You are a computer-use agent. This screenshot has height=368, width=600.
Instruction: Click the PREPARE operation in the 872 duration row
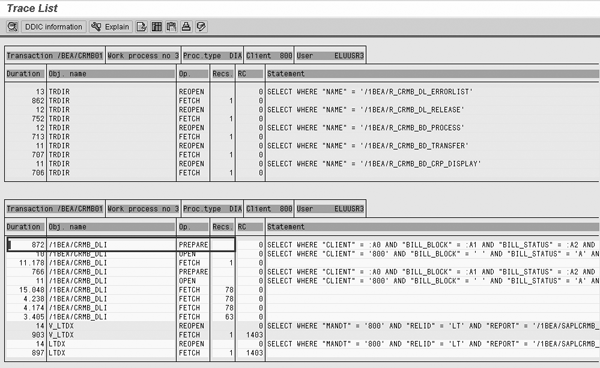point(193,245)
